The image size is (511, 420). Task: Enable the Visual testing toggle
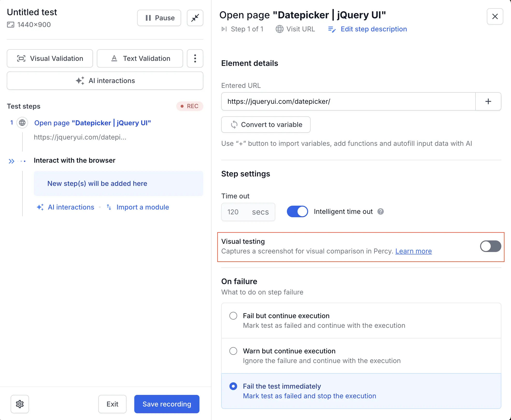(490, 246)
